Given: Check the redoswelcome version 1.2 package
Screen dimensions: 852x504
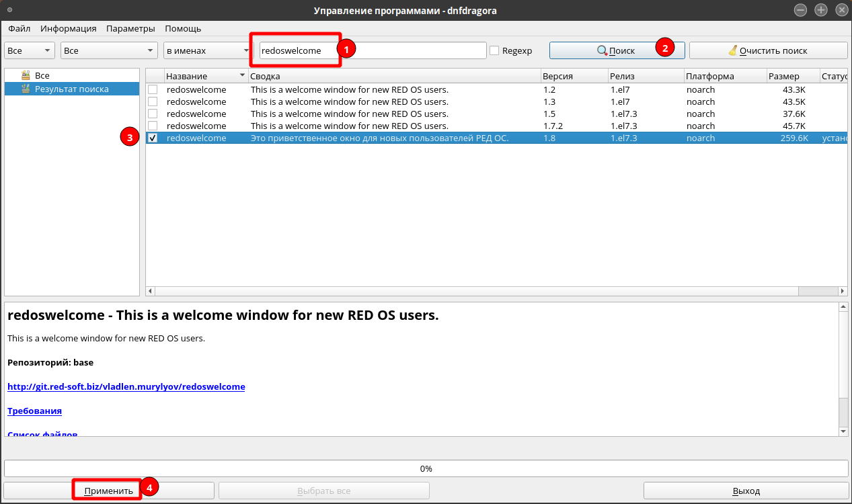Looking at the screenshot, I should click(x=153, y=89).
